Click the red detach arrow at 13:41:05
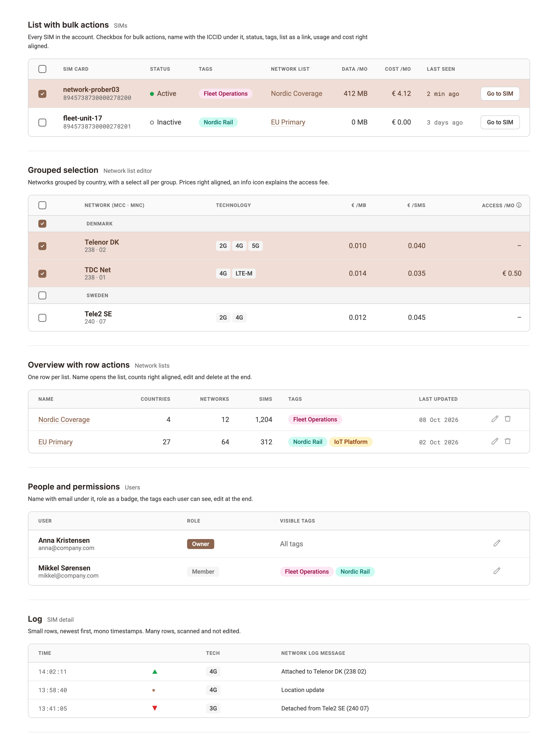Image resolution: width=558 pixels, height=756 pixels. click(x=155, y=708)
